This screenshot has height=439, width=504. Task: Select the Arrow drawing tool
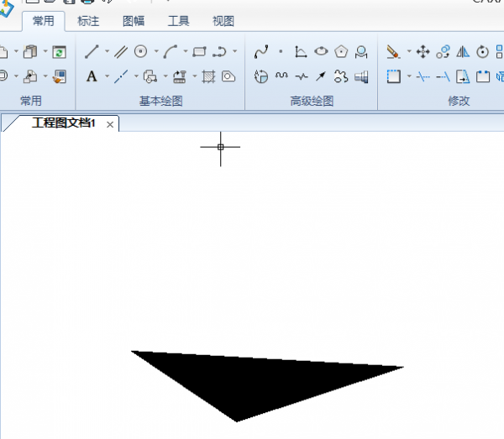tap(321, 77)
